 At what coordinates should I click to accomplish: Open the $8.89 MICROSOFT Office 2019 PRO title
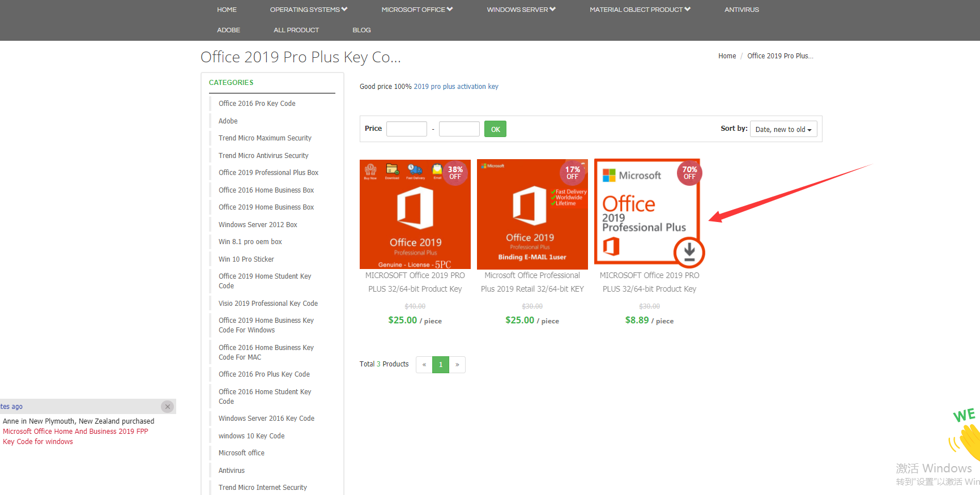pyautogui.click(x=650, y=282)
